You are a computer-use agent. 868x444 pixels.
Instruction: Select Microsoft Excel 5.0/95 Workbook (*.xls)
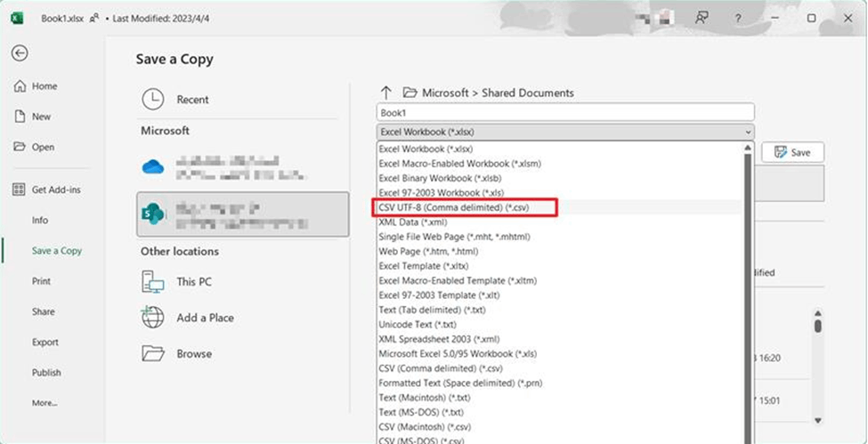tap(559, 353)
